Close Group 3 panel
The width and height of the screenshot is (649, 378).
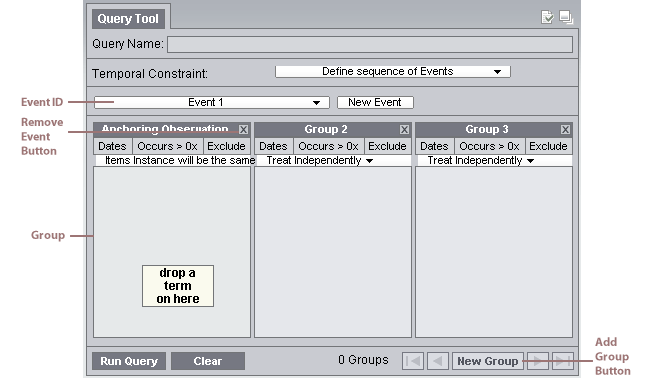pos(565,130)
